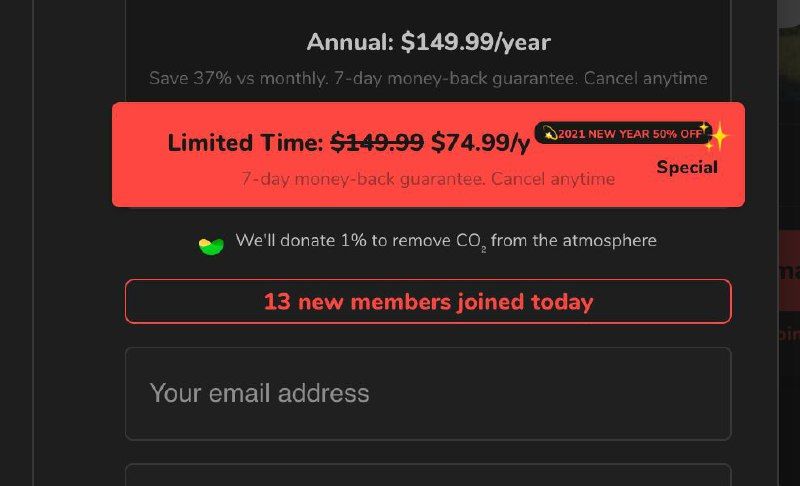800x486 pixels.
Task: Click the green leaf CO2 donation icon
Action: pos(210,245)
